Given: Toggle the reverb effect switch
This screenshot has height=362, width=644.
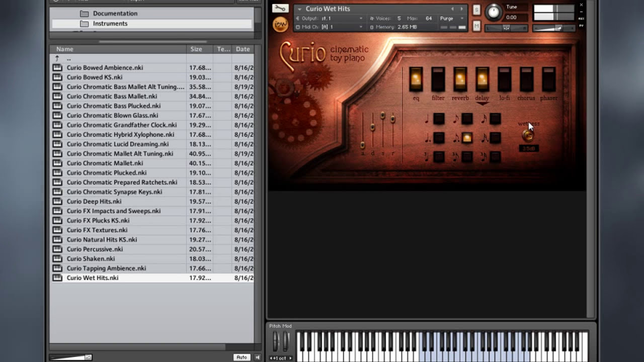Looking at the screenshot, I should pyautogui.click(x=460, y=79).
